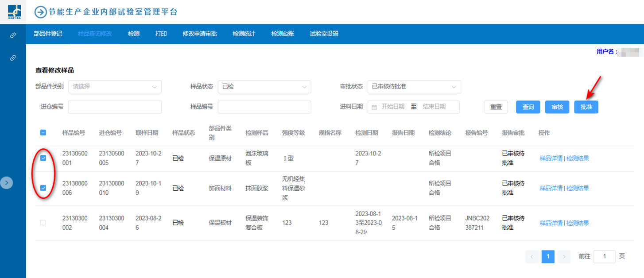Click the 进仓编号 input field
Screen dimensions: 644x278
point(115,107)
